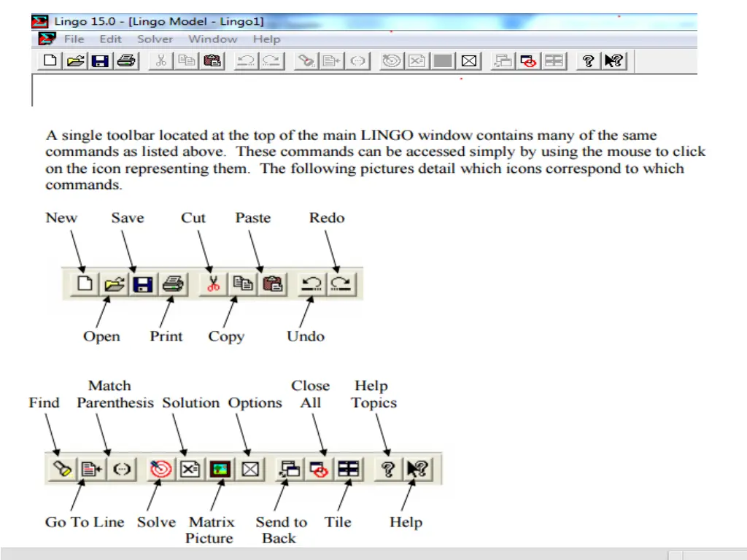Image resolution: width=747 pixels, height=560 pixels.
Task: Click the "Match Parenthesis" label text
Action: (x=115, y=394)
